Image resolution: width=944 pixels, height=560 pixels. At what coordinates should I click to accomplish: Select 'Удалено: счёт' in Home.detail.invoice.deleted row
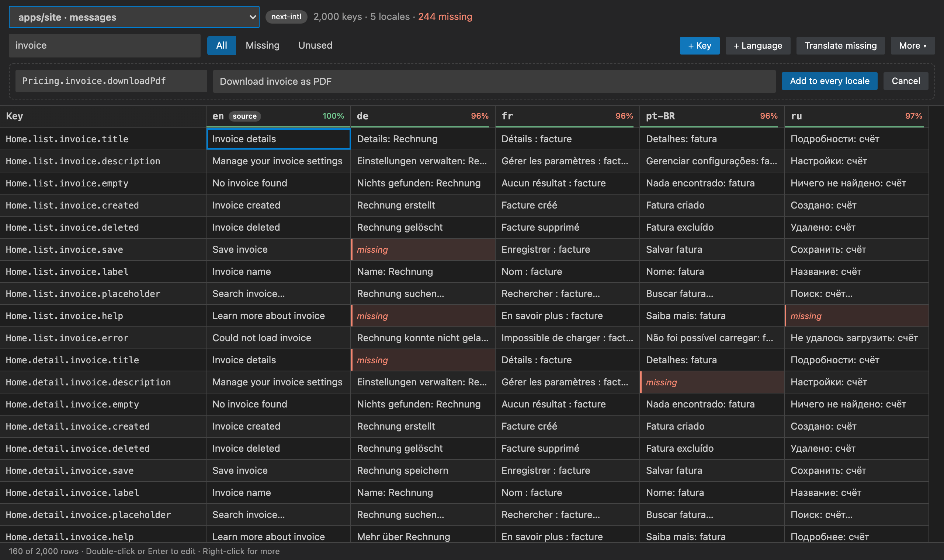click(x=856, y=449)
